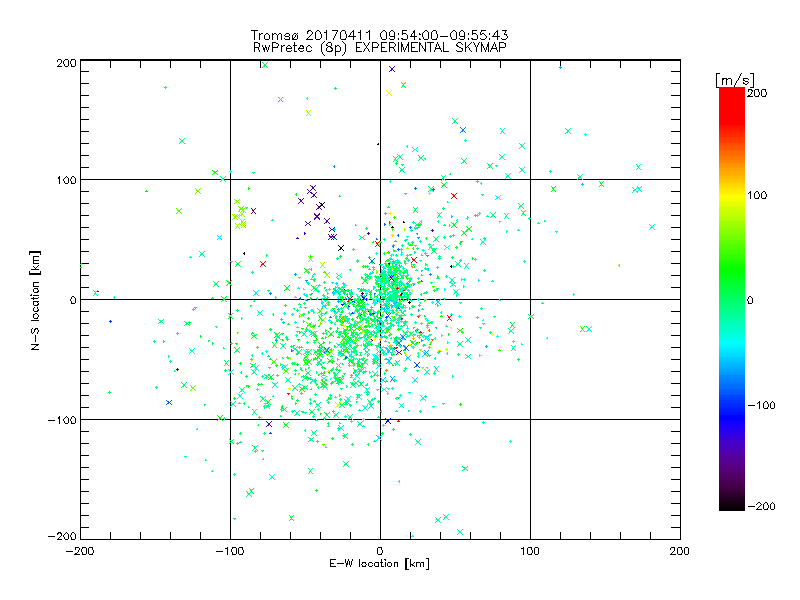Click the colorbar's 100 tick label
800x600 pixels.
coord(757,195)
